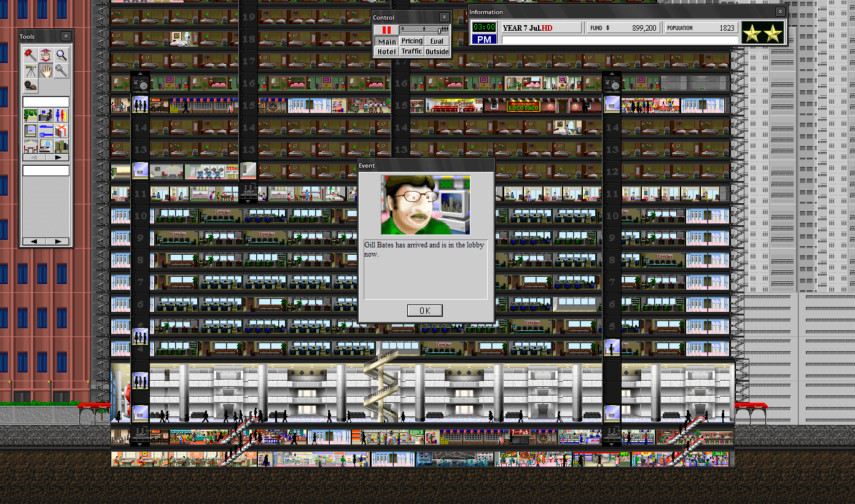
Task: Switch to Main view mode
Action: [x=386, y=42]
